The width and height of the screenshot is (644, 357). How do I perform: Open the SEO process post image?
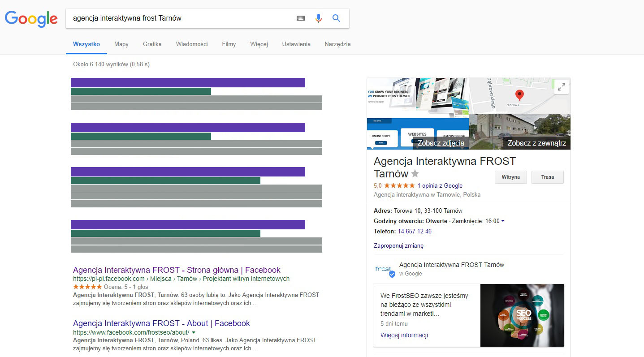522,315
